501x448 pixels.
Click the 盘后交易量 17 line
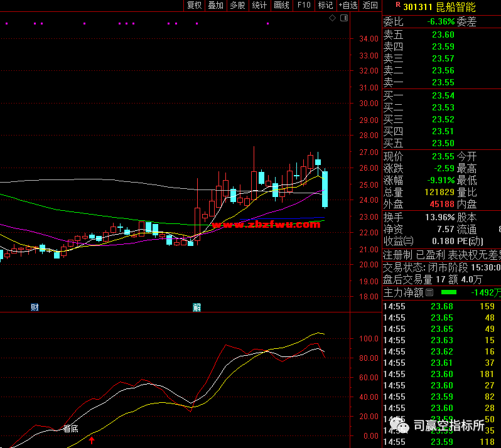(x=433, y=280)
